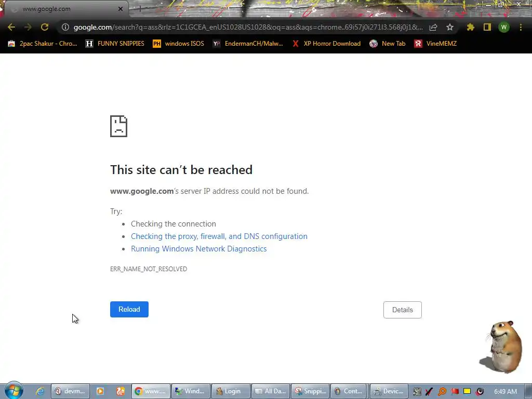Click the address bar URL
Screen dimensions: 532x399
click(x=248, y=27)
